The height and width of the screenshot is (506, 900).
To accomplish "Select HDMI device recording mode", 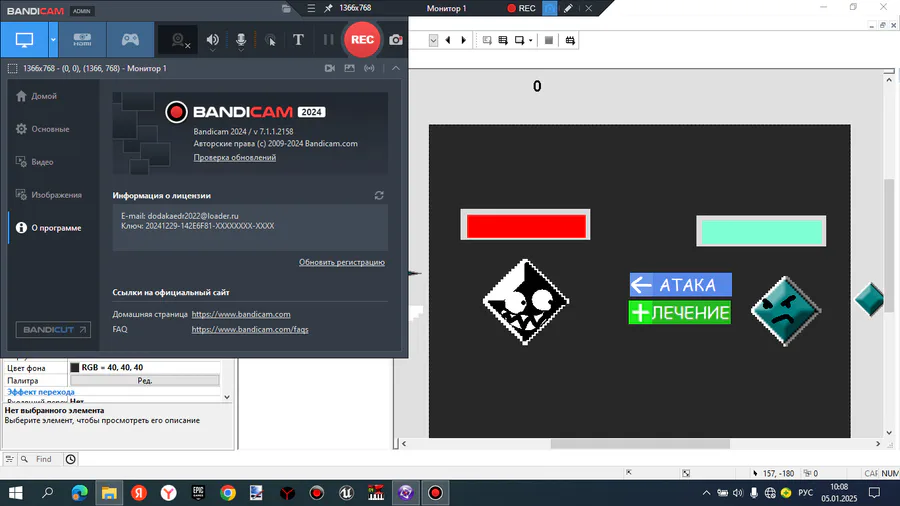I will 82,40.
